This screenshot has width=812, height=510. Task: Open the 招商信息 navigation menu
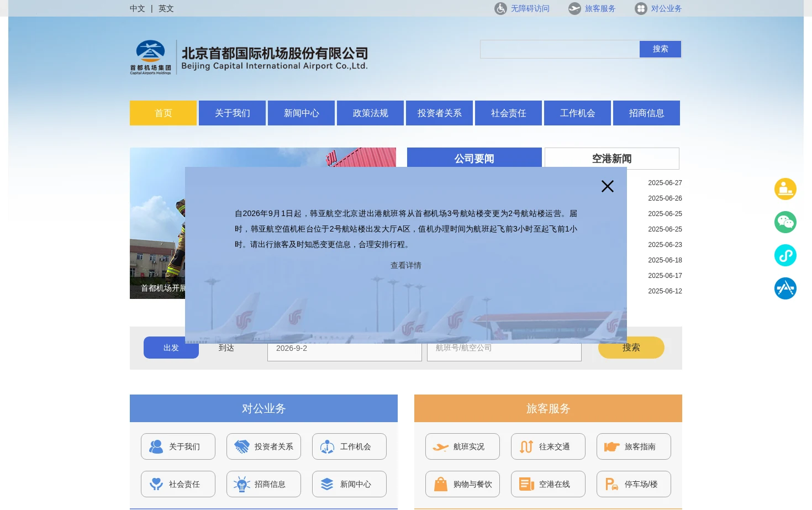coord(646,113)
